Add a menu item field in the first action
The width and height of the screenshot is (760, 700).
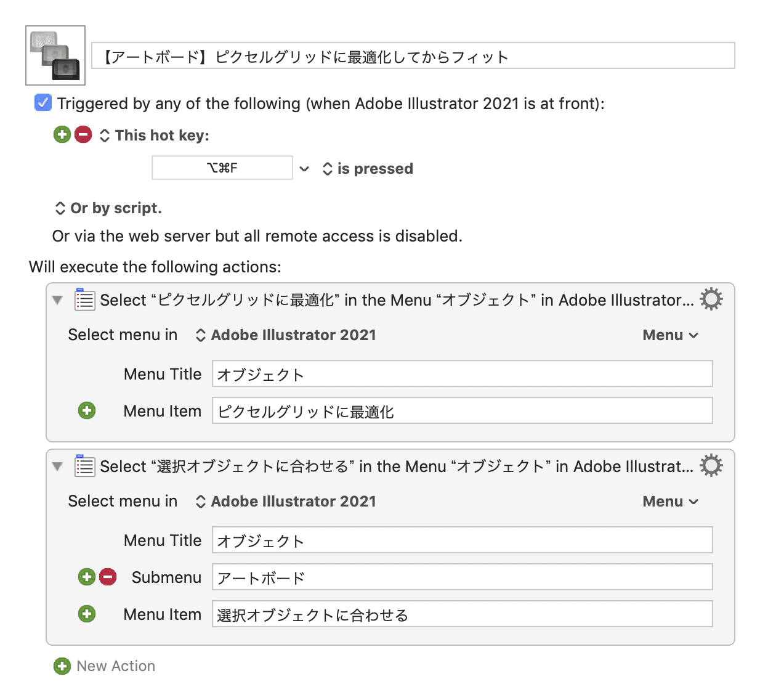pyautogui.click(x=87, y=410)
